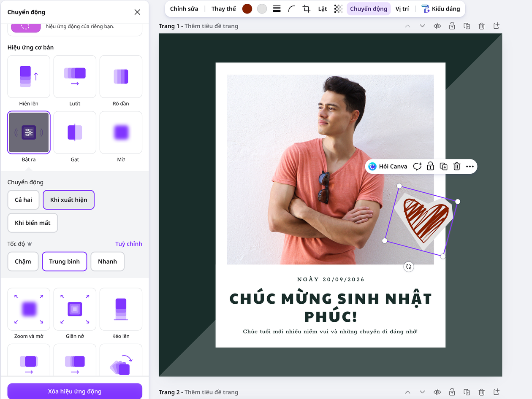Viewport: 532px width, 399px height.
Task: Select the Lướt animation effect
Action: [x=75, y=76]
